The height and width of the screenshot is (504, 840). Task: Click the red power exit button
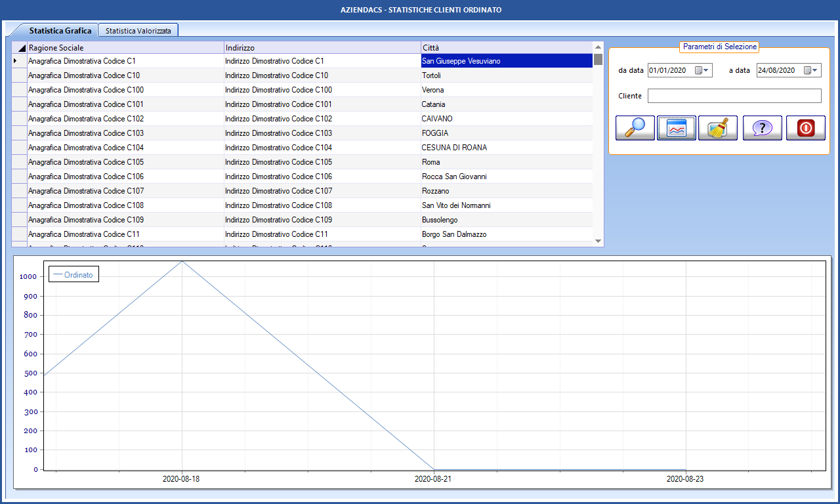tap(805, 128)
